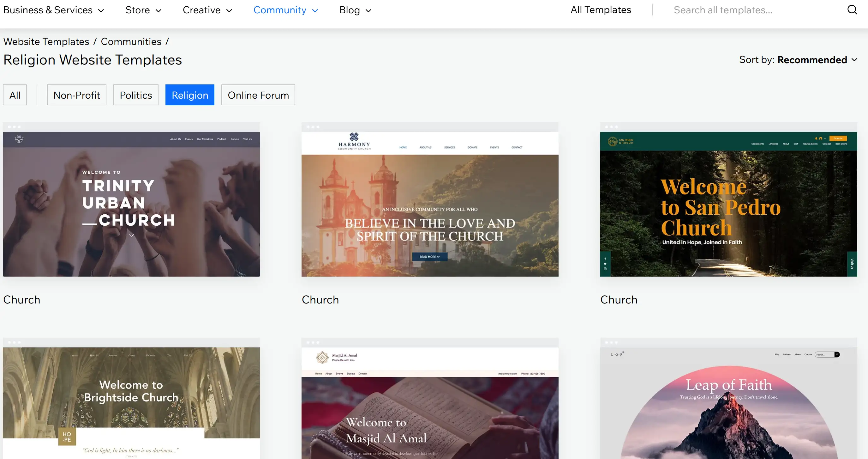The width and height of the screenshot is (868, 459).
Task: Click the All Templates menu item
Action: point(601,10)
